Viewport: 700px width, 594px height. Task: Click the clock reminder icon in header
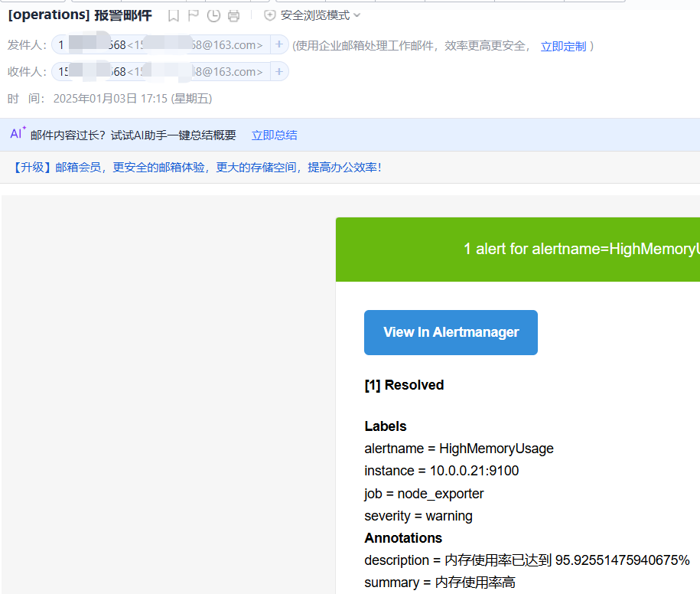[x=214, y=15]
